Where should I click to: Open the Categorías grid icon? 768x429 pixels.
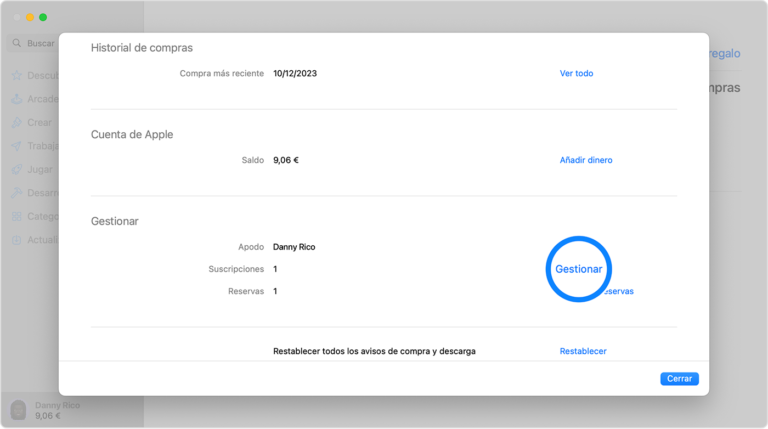pos(17,216)
